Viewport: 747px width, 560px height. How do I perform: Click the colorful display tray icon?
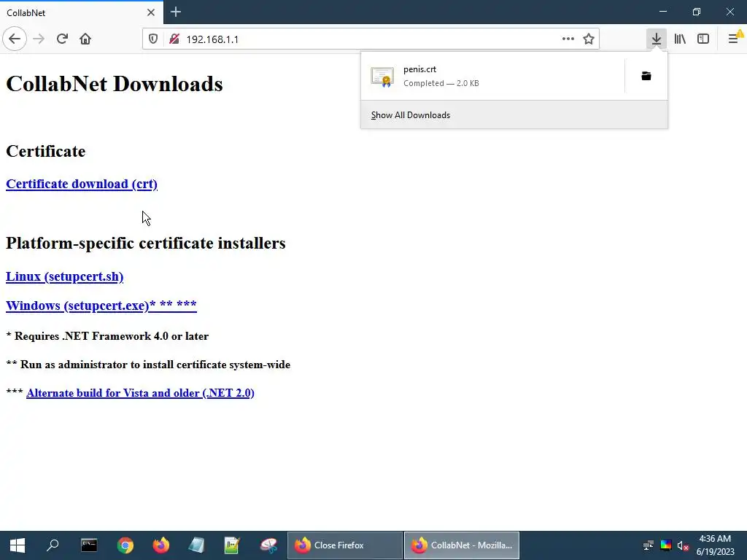click(666, 545)
